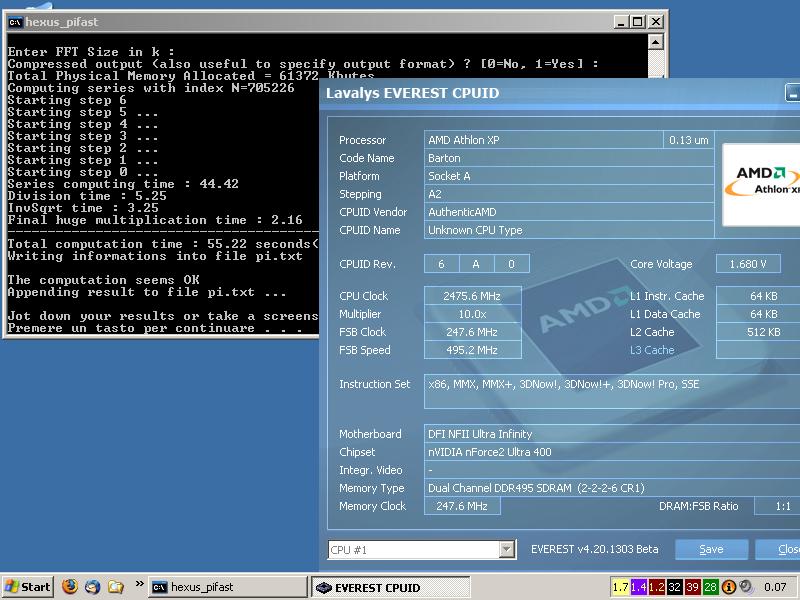Click the Save button in EVEREST CPUID

click(711, 549)
